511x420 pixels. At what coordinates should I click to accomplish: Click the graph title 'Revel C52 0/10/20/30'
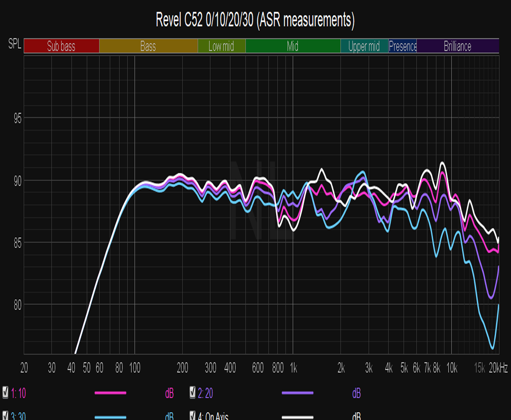tap(255, 20)
